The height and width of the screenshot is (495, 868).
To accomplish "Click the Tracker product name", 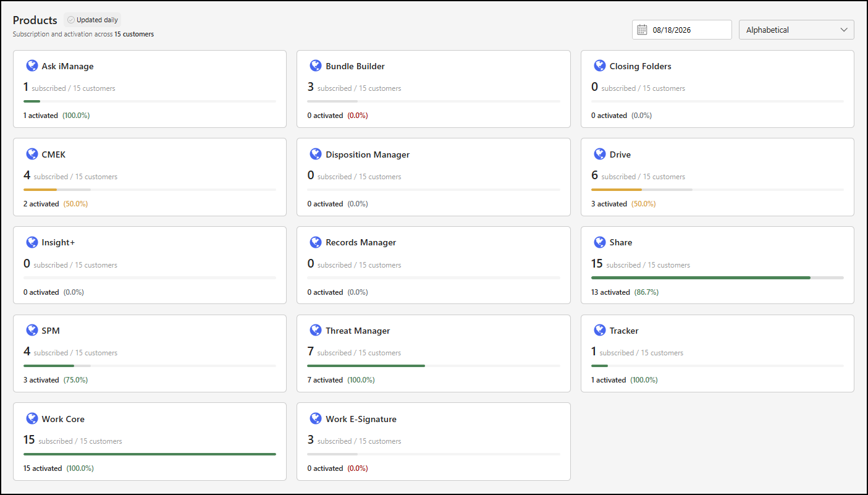I will [624, 331].
